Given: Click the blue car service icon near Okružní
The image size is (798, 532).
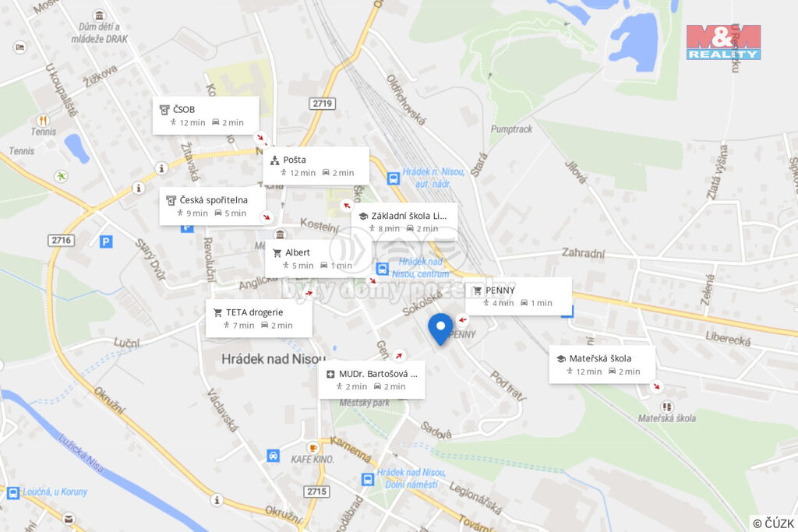Looking at the screenshot, I should click(x=274, y=455).
